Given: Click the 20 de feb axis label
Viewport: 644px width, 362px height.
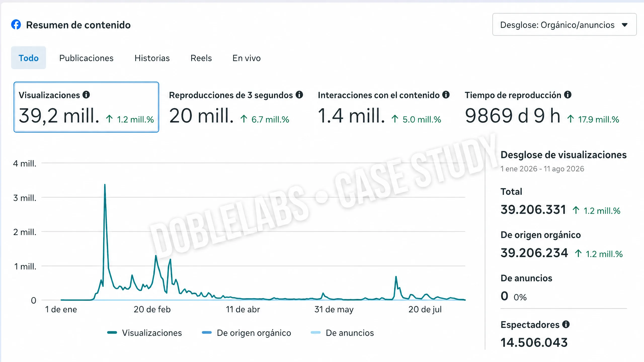Looking at the screenshot, I should click(x=152, y=309).
